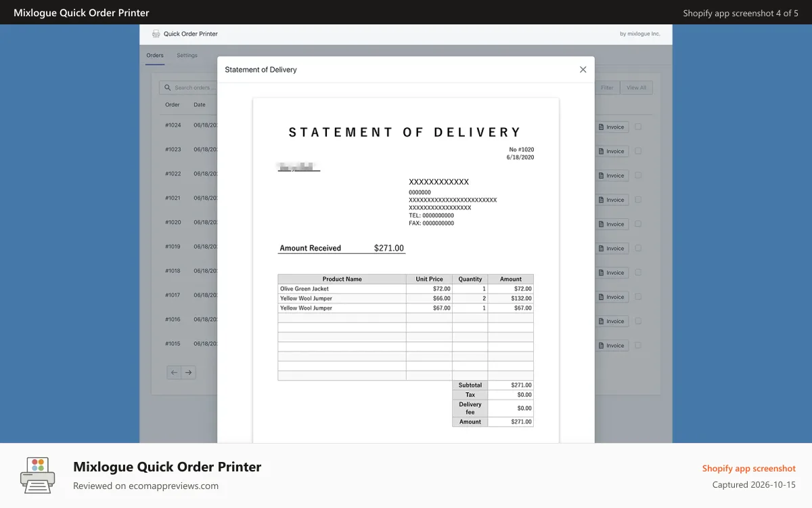Select checkbox for order #1023

pyautogui.click(x=638, y=151)
